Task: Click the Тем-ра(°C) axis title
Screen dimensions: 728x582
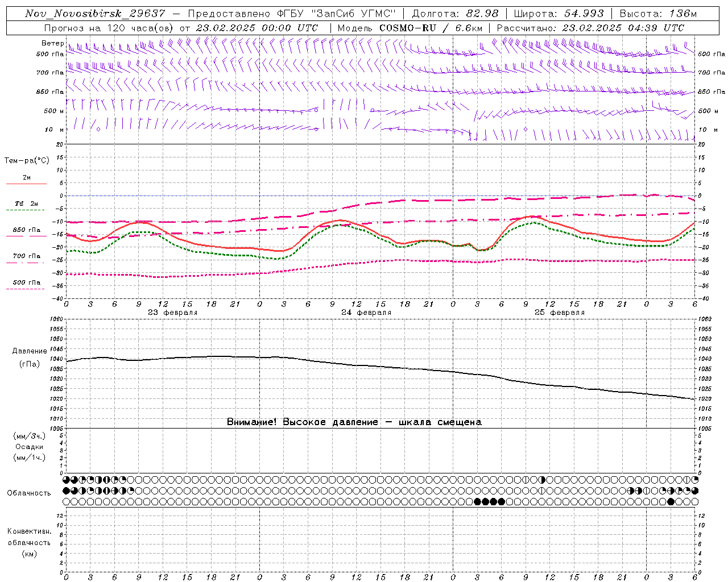Action: [27, 161]
